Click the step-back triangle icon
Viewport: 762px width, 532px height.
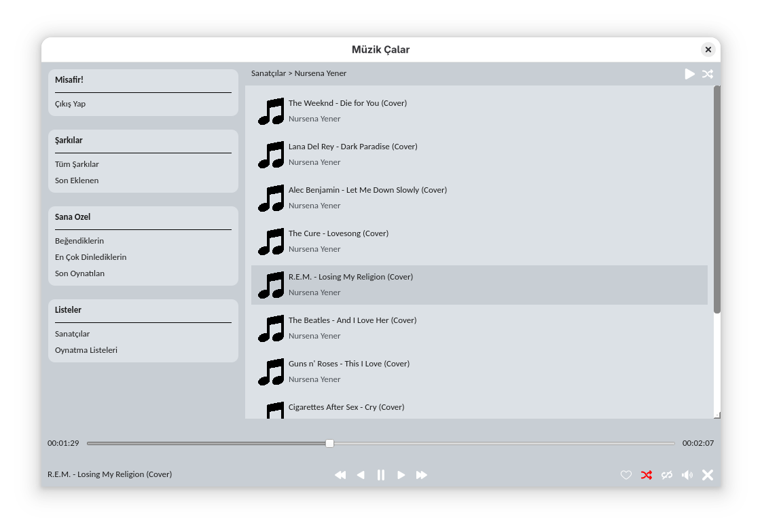click(x=361, y=475)
